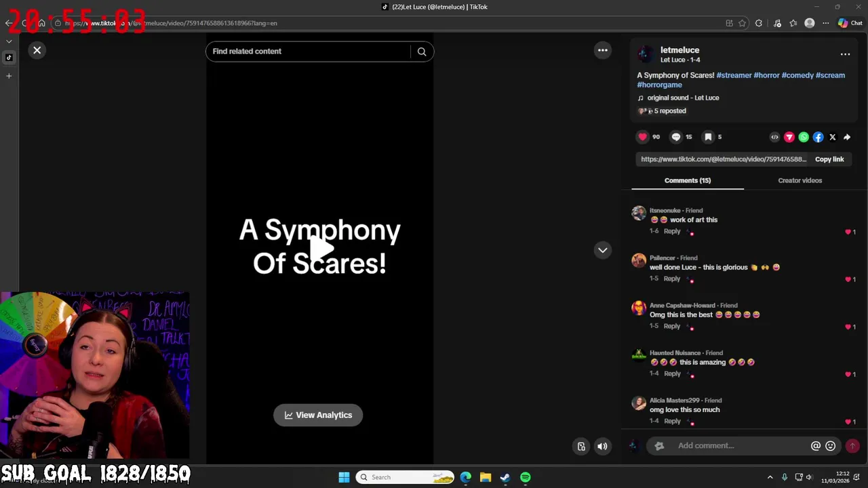Open Spotify from taskbar
This screenshot has height=488, width=868.
[x=526, y=477]
